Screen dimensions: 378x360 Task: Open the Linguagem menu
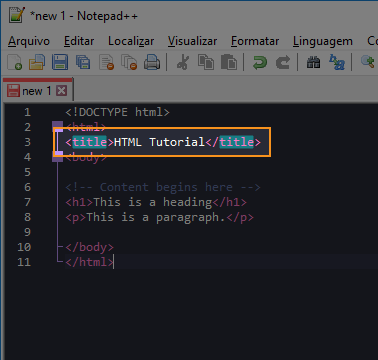[323, 41]
